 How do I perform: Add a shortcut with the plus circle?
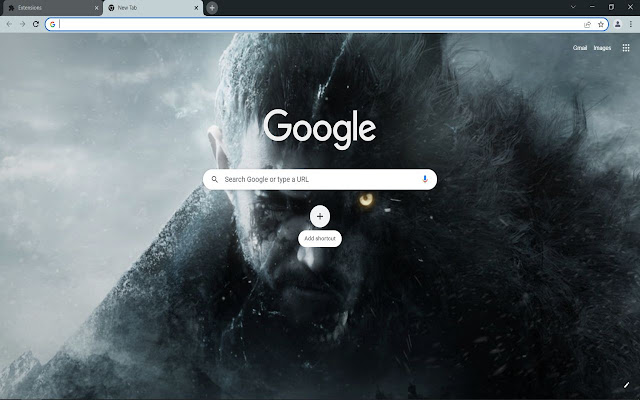click(320, 216)
